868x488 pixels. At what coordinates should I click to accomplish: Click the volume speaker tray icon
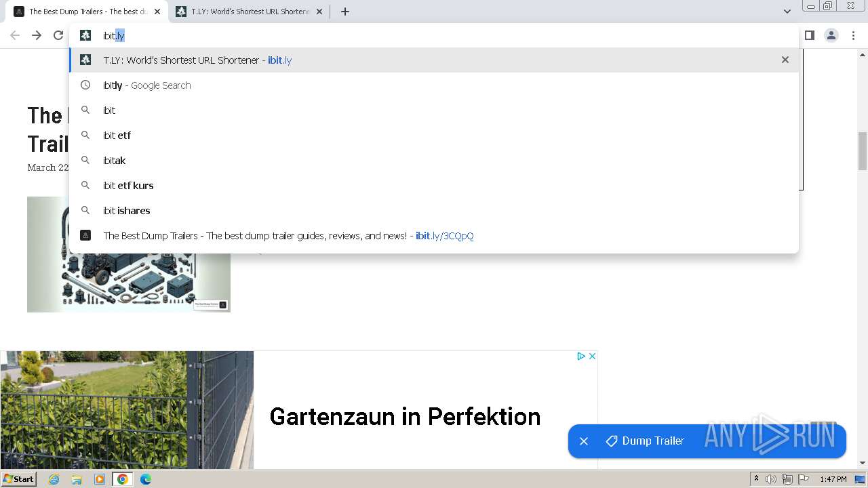coord(771,479)
